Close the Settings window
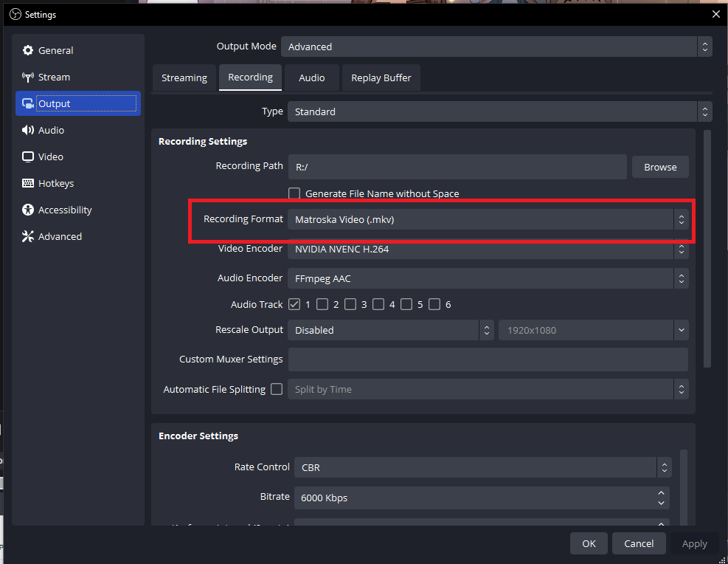728x564 pixels. click(x=716, y=15)
